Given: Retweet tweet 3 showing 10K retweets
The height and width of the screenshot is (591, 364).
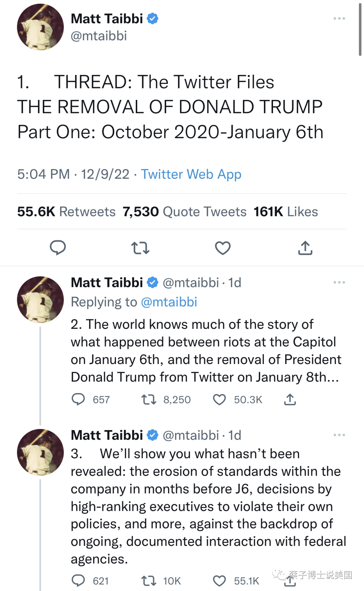Looking at the screenshot, I should pyautogui.click(x=149, y=581).
